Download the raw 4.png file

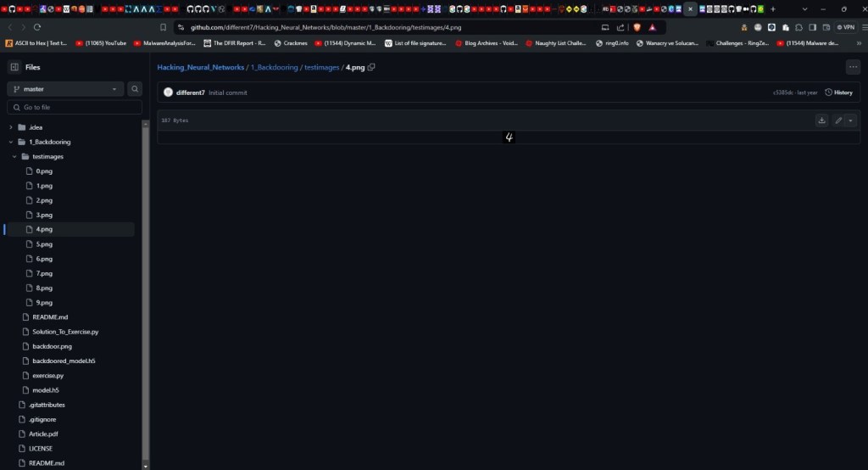[x=821, y=120]
